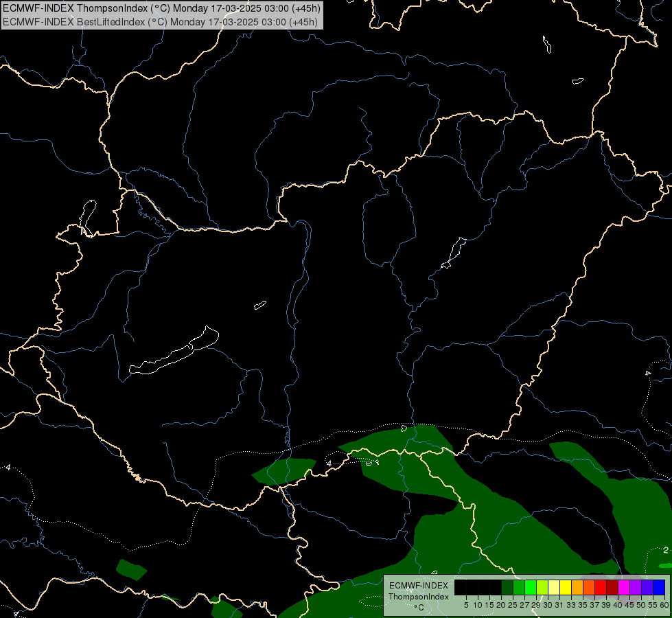Screen dimensions: 672x618
Task: Select the ECMWF-INDEX ThompsonIndex title line
Action: pos(161,8)
